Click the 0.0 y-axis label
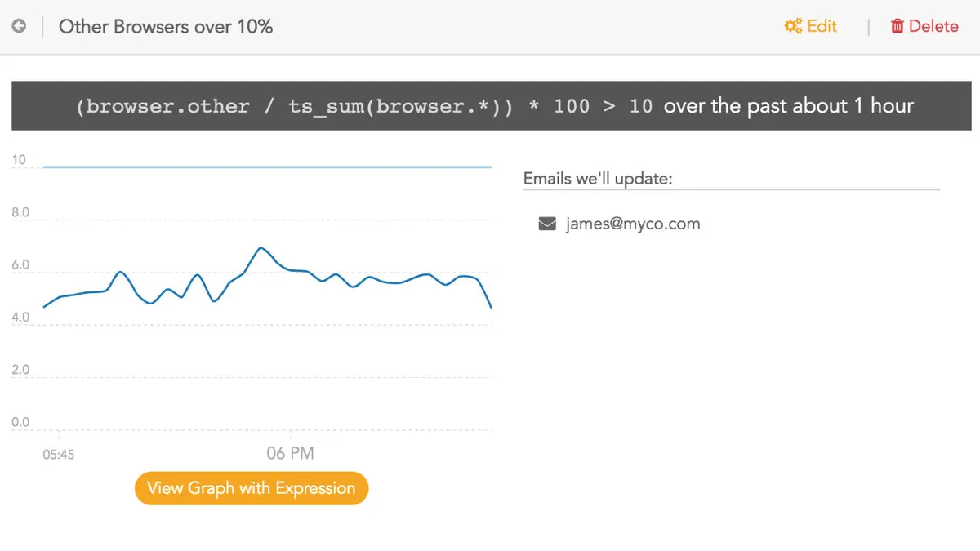 tap(20, 422)
